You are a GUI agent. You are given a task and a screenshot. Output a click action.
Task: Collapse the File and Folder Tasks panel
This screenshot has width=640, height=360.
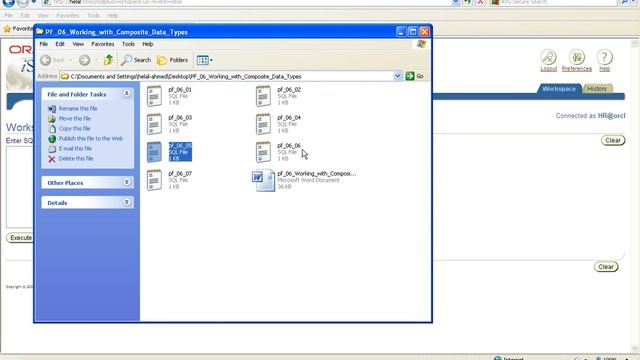point(127,94)
